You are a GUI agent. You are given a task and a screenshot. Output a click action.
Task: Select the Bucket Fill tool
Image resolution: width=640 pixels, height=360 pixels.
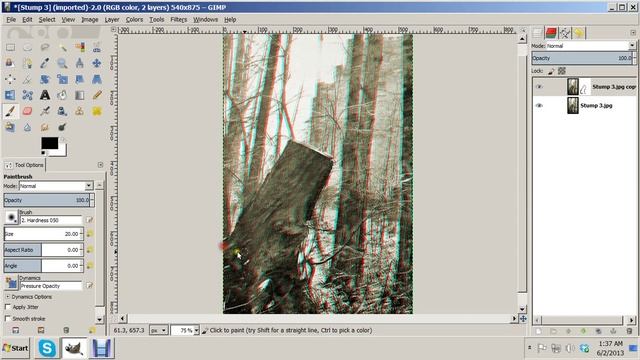coord(62,95)
